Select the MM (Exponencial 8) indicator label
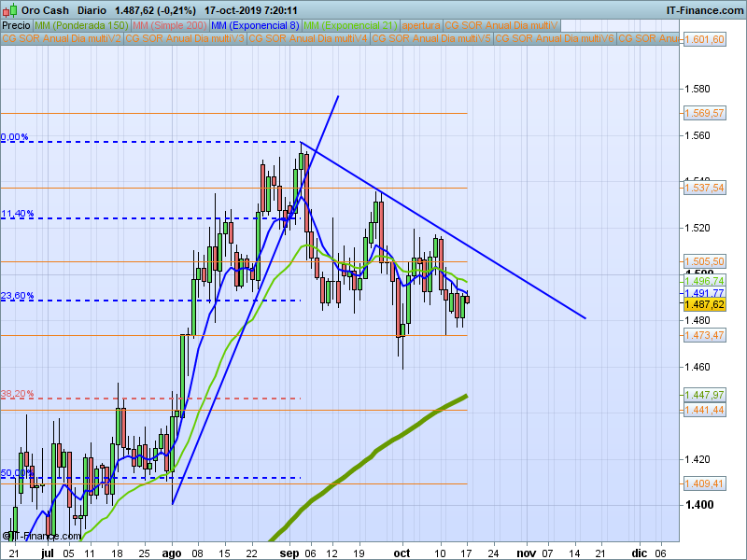The height and width of the screenshot is (560, 747). [x=255, y=25]
